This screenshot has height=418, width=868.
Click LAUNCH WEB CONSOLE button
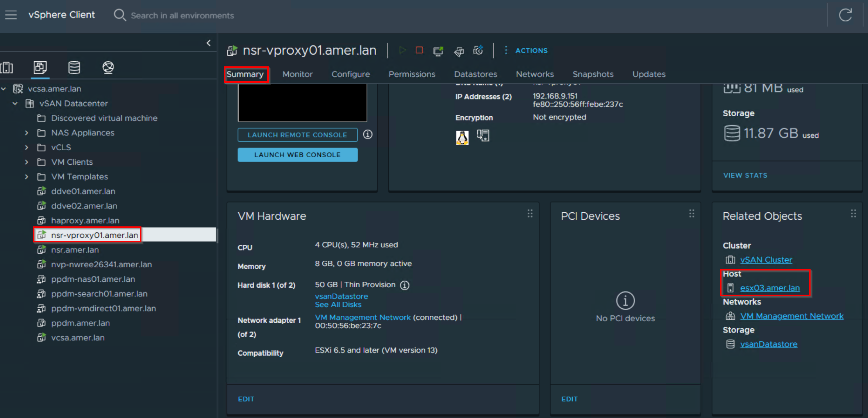tap(297, 155)
